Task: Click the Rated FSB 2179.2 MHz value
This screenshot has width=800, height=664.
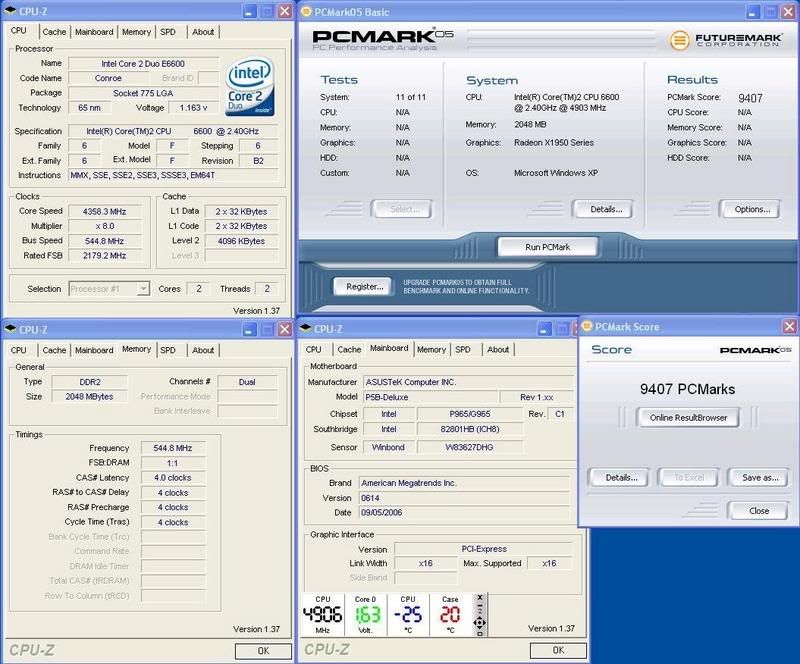Action: point(105,256)
